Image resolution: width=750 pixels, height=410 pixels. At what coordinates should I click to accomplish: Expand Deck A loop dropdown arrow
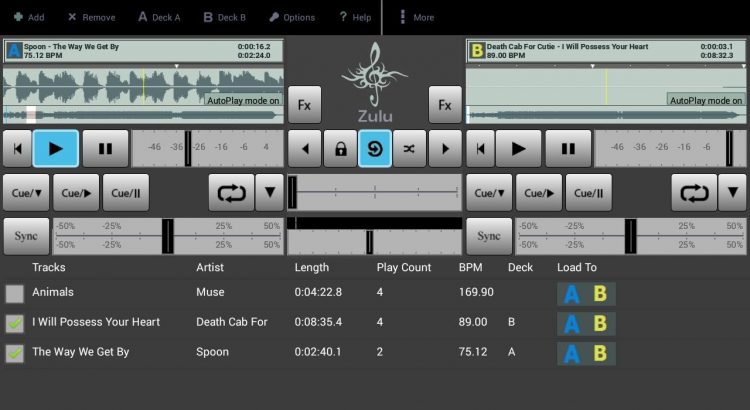[x=270, y=192]
